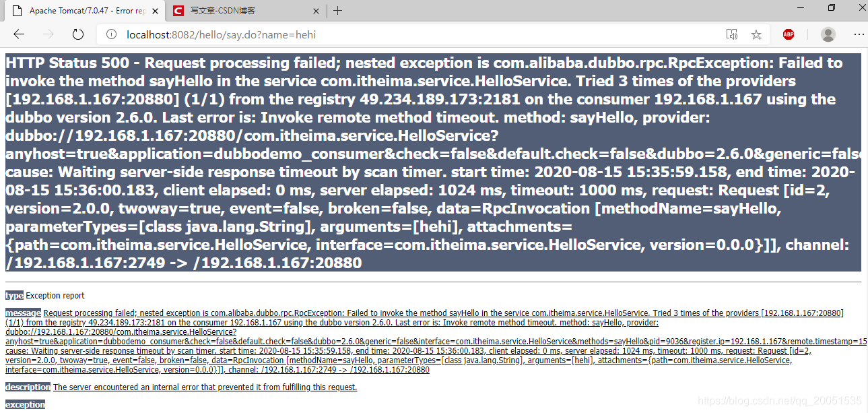This screenshot has width=868, height=413.
Task: Reload the page with refresh icon
Action: [78, 34]
